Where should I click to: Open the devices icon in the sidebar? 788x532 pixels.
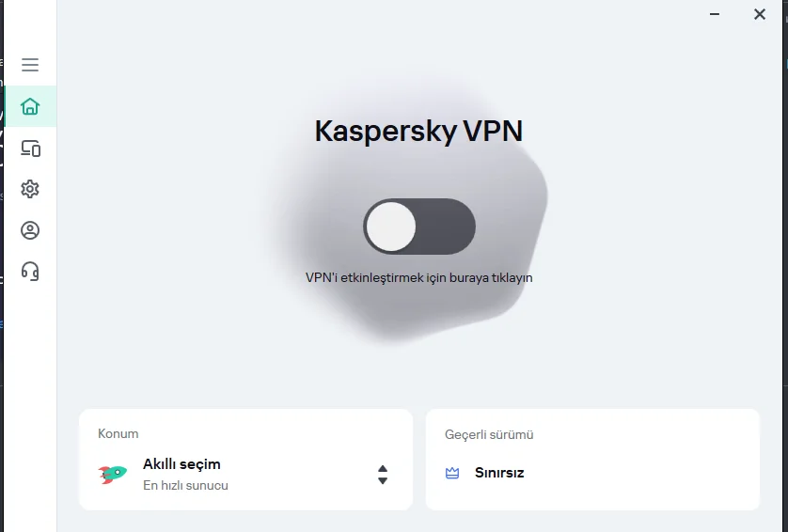[x=30, y=148]
